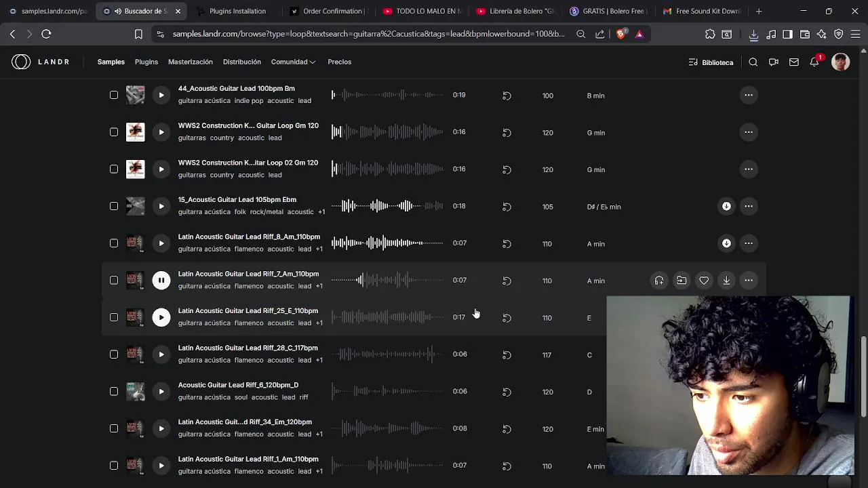Select checkbox for Riff_28_C_117bpm
This screenshot has height=488, width=868.
pos(114,354)
